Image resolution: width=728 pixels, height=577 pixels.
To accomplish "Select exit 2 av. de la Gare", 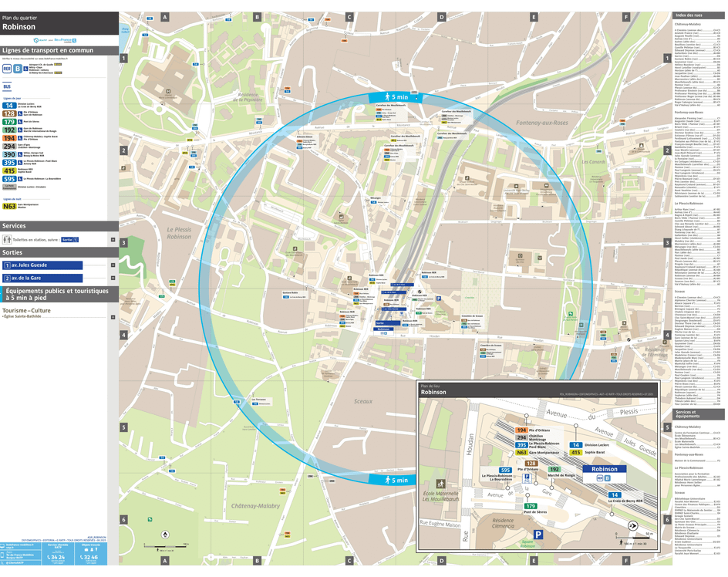I will coord(43,278).
